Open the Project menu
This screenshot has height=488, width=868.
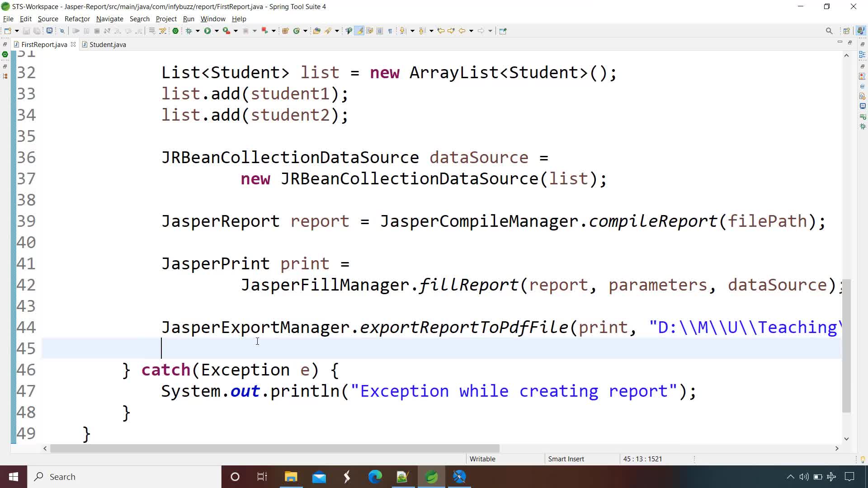click(x=166, y=19)
